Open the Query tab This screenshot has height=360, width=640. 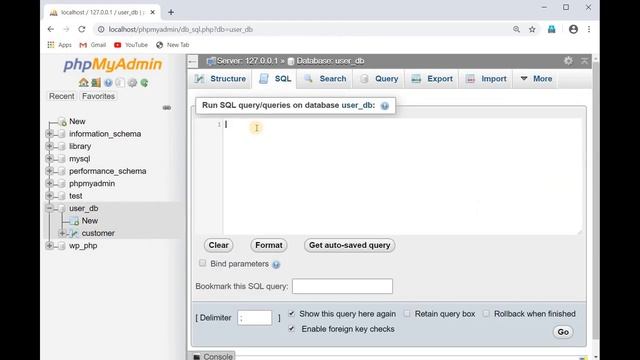[x=379, y=79]
